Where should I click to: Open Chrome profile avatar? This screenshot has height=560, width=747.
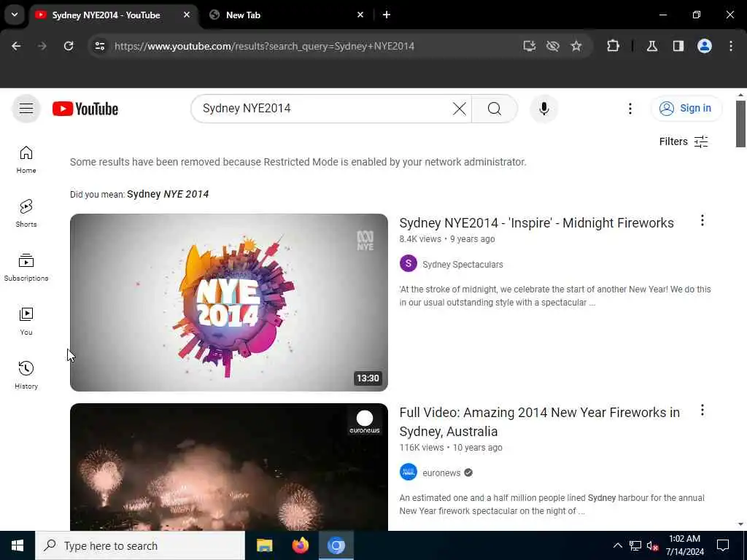[x=705, y=46]
